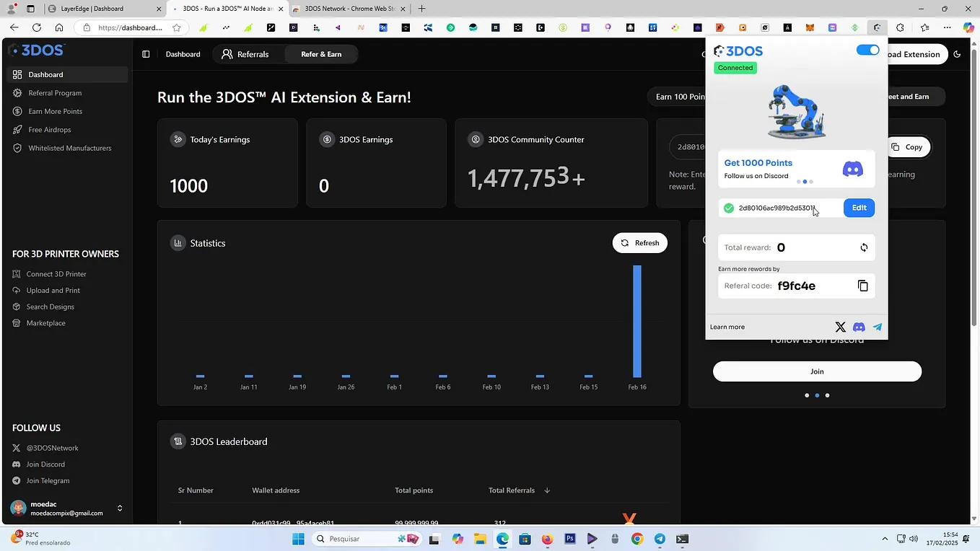
Task: Click the browser address bar
Action: [x=130, y=28]
